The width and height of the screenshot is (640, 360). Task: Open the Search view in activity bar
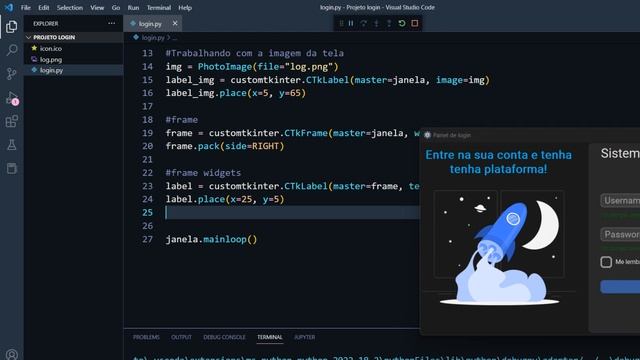[x=11, y=50]
